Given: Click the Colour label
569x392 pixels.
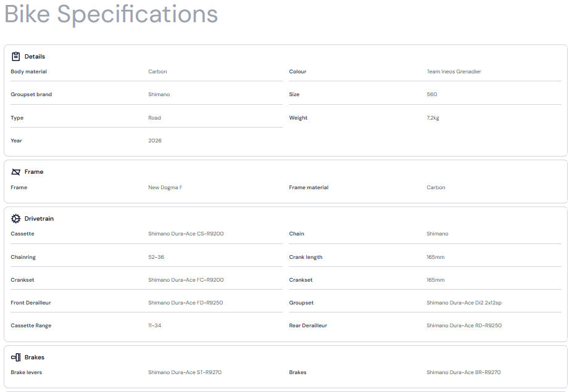Looking at the screenshot, I should point(297,71).
